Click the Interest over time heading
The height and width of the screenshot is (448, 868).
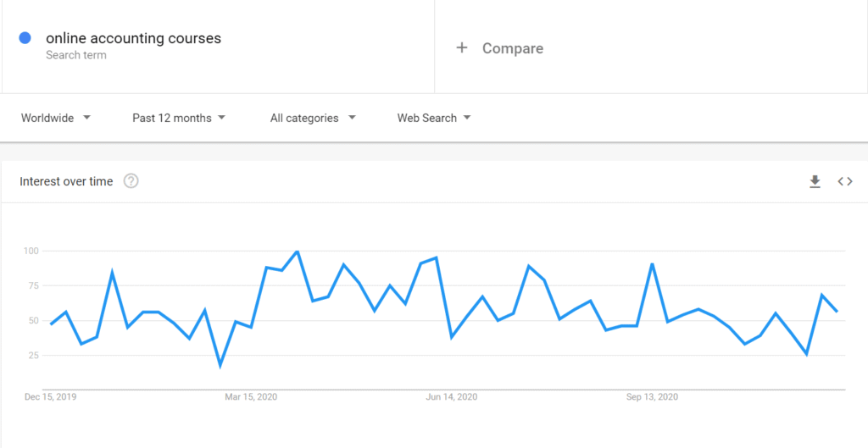pyautogui.click(x=66, y=181)
